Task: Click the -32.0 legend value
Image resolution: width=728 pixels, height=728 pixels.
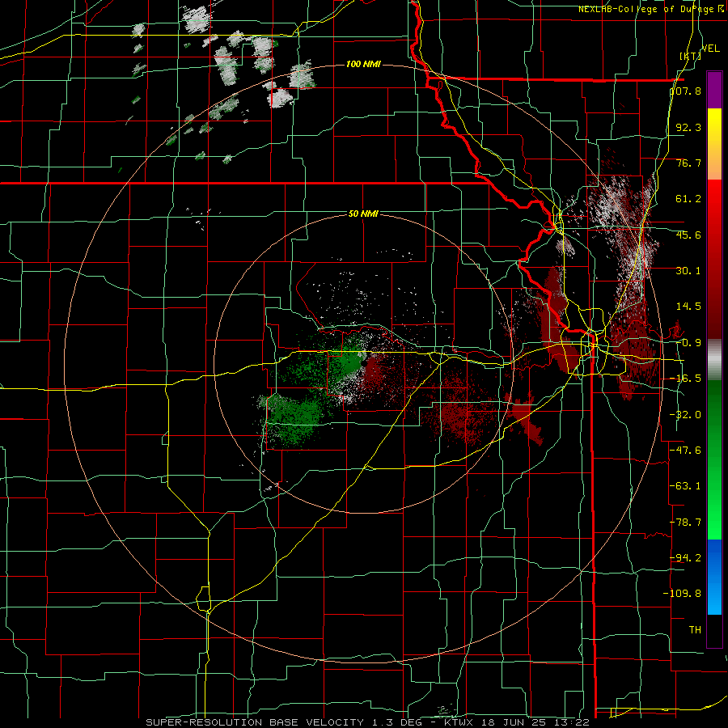Action: [686, 415]
